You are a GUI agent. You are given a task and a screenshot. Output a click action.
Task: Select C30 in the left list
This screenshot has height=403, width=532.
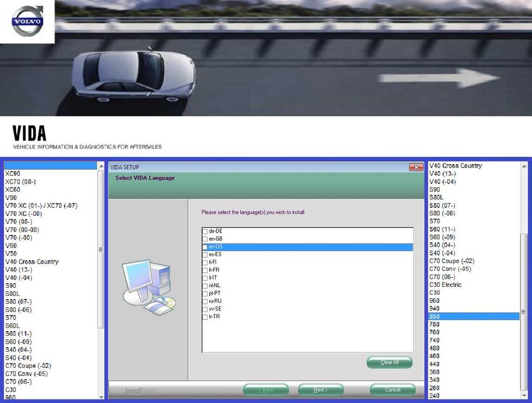pyautogui.click(x=51, y=390)
